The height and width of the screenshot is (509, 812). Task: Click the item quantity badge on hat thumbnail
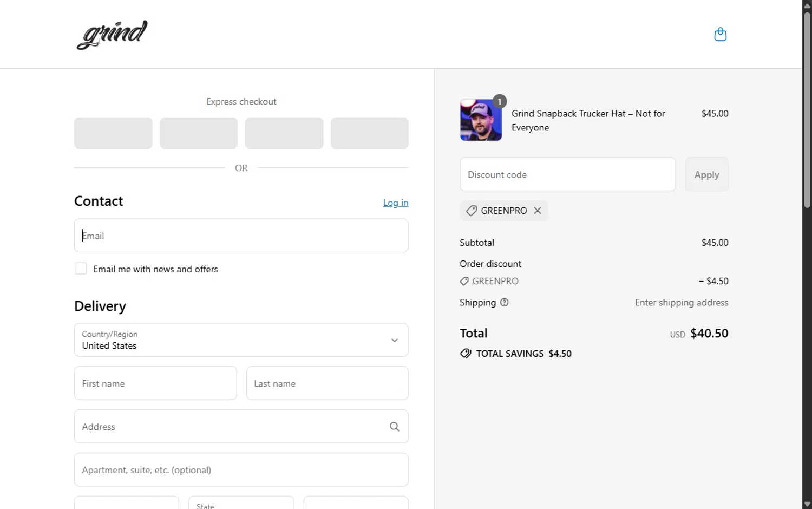500,101
